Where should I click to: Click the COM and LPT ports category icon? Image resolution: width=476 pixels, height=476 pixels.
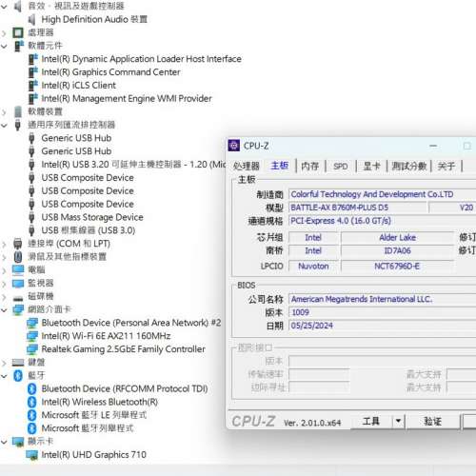tap(18, 244)
